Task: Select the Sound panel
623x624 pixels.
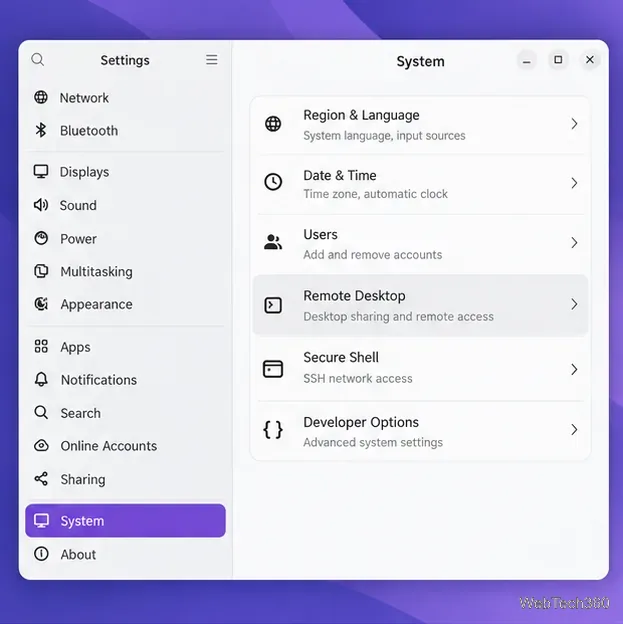Action: (x=125, y=205)
